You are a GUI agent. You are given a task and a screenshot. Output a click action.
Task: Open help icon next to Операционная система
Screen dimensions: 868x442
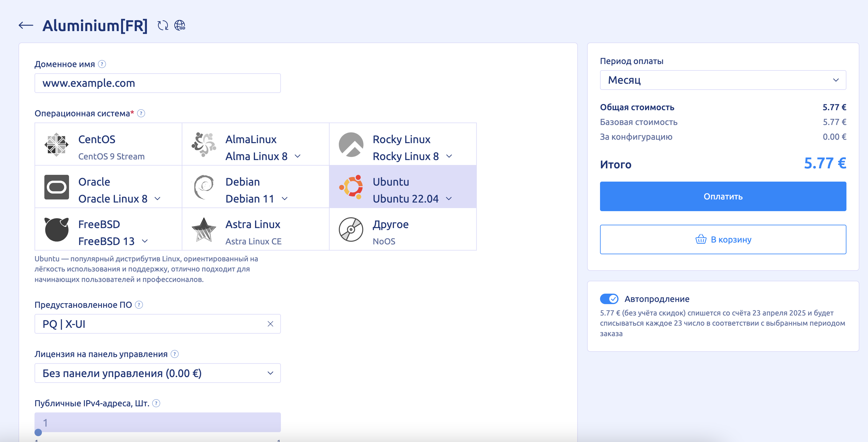pyautogui.click(x=141, y=114)
